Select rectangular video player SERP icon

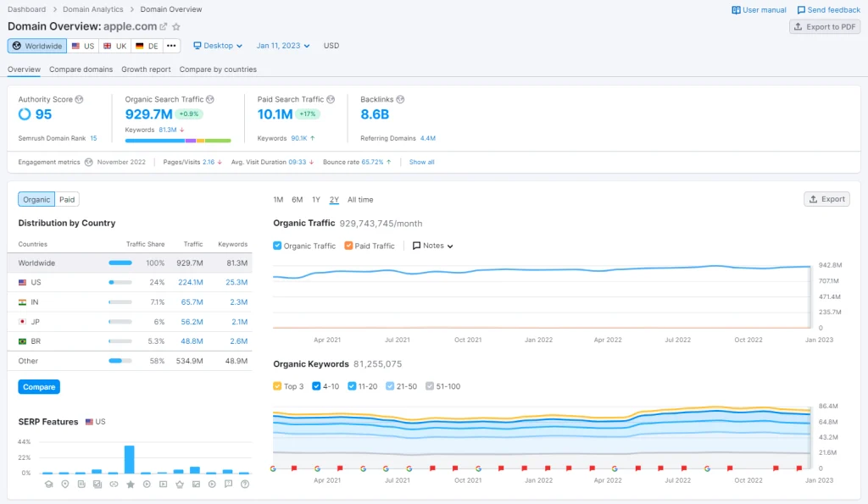point(164,484)
